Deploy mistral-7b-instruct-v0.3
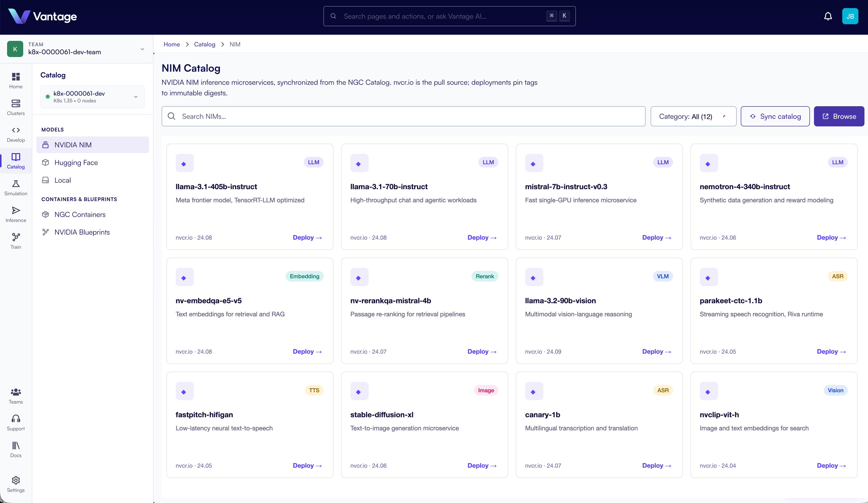The image size is (868, 503). click(656, 237)
